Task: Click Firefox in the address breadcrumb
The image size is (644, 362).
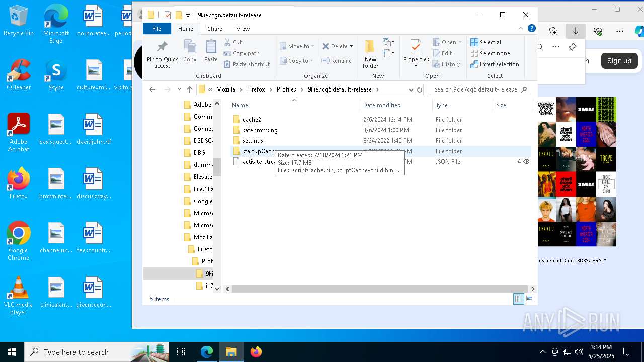Action: pyautogui.click(x=256, y=89)
